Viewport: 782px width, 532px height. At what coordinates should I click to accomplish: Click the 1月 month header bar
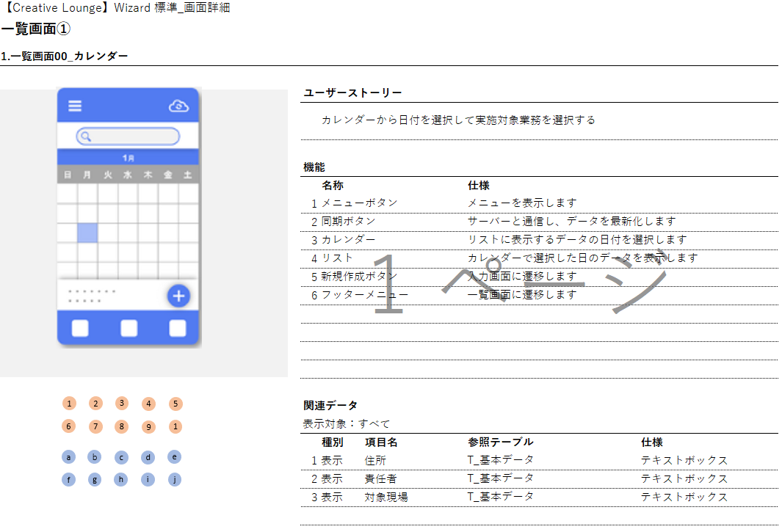[x=128, y=158]
